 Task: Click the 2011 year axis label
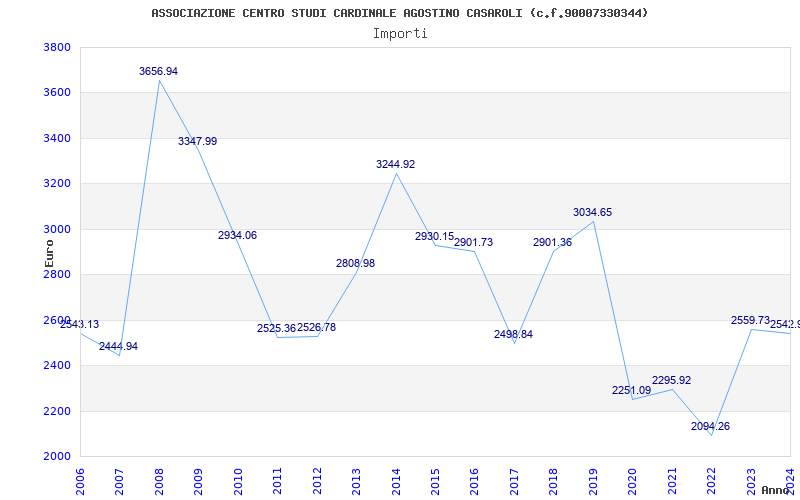tap(278, 482)
